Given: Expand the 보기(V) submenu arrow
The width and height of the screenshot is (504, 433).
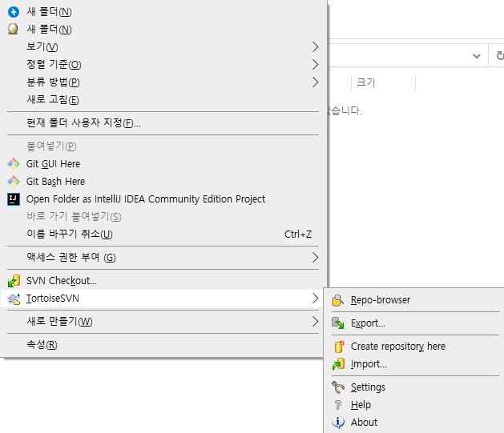Looking at the screenshot, I should tap(316, 47).
